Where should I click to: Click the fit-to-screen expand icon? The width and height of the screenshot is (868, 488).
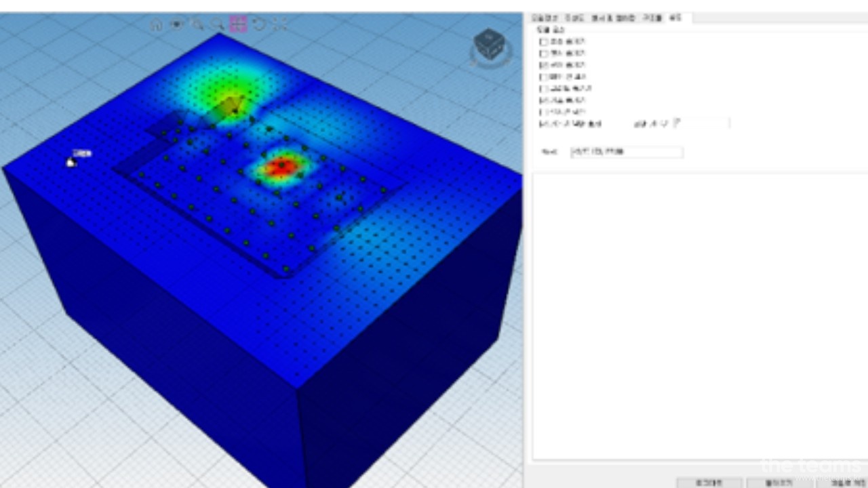coord(279,25)
